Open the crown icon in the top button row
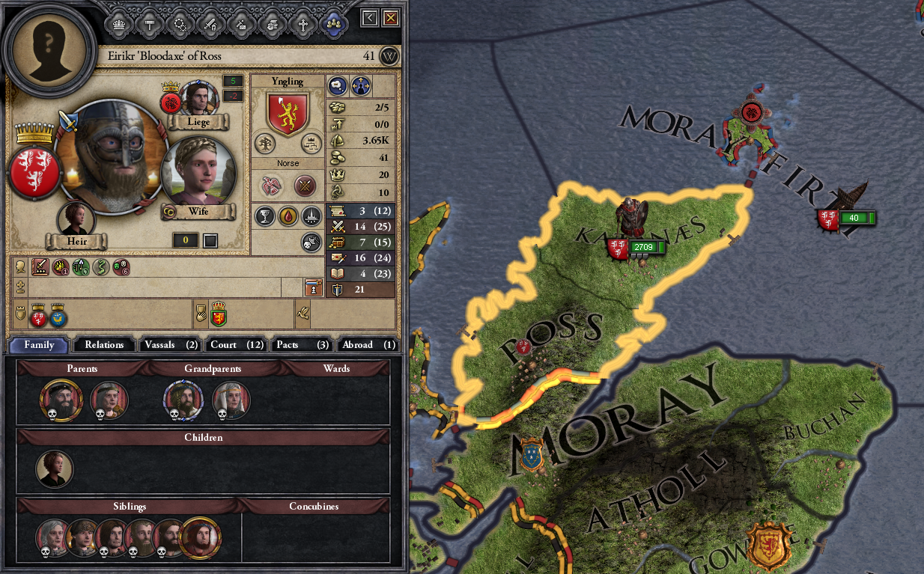 118,24
